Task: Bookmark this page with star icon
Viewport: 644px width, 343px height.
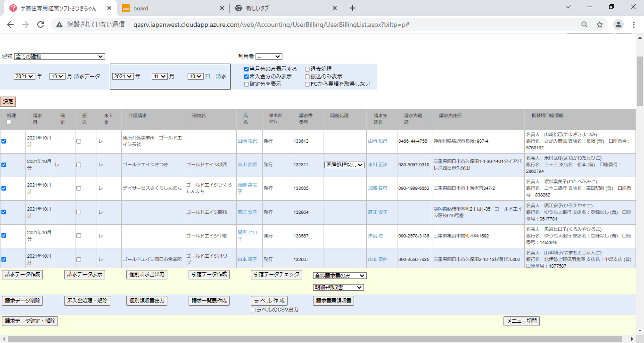Action: pos(600,24)
